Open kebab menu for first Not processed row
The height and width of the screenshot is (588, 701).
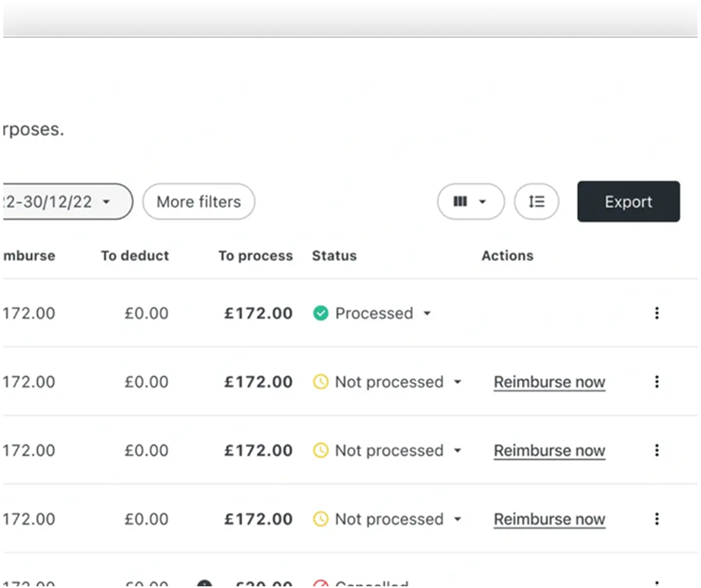click(x=656, y=382)
